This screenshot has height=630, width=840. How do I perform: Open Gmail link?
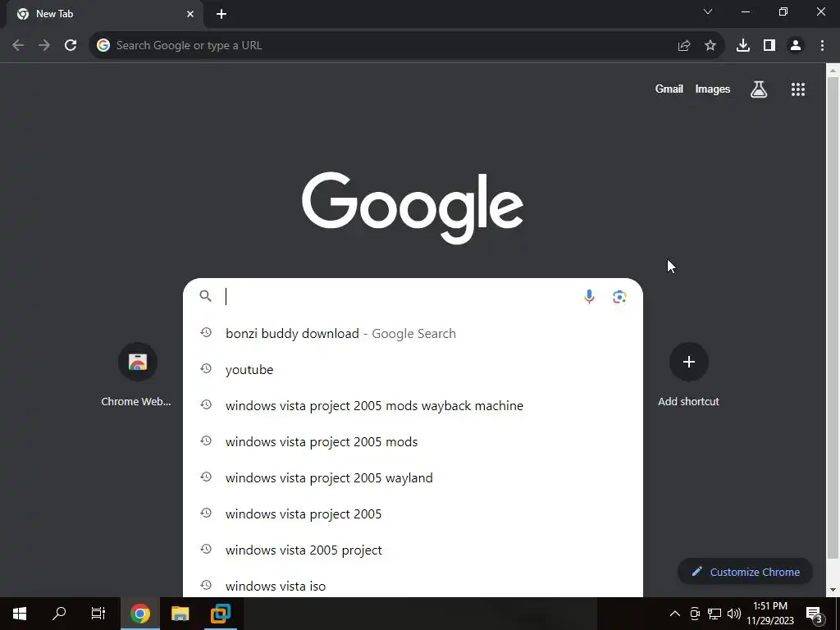click(x=669, y=89)
